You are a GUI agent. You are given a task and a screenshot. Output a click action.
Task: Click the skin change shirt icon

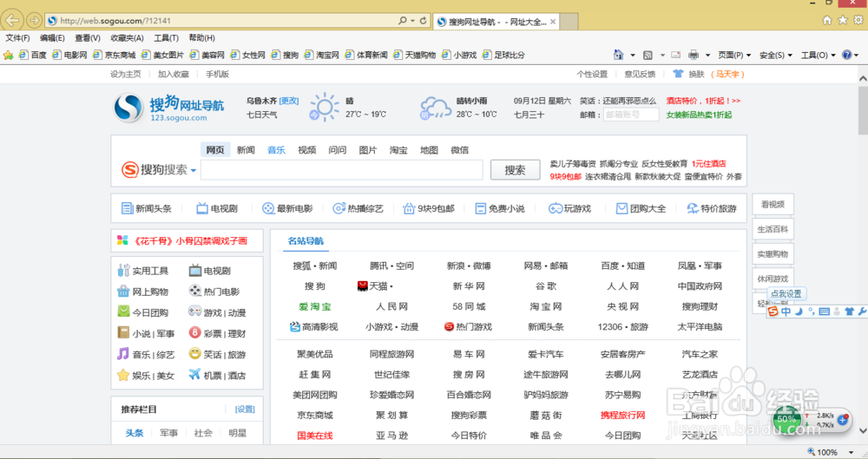click(678, 74)
